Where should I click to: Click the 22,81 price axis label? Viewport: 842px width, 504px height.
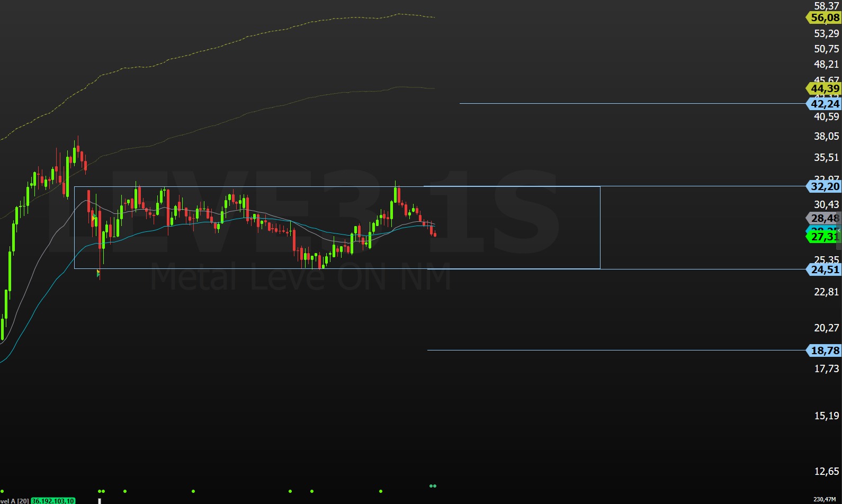[826, 292]
